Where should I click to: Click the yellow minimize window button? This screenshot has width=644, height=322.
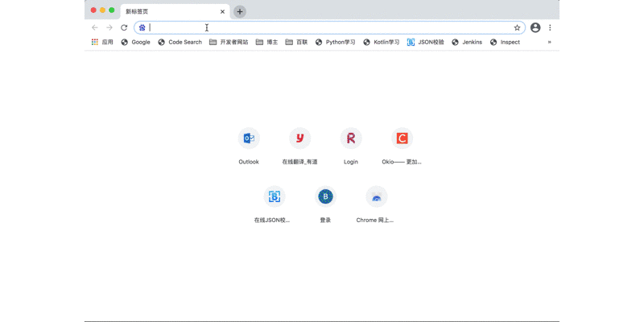point(103,10)
